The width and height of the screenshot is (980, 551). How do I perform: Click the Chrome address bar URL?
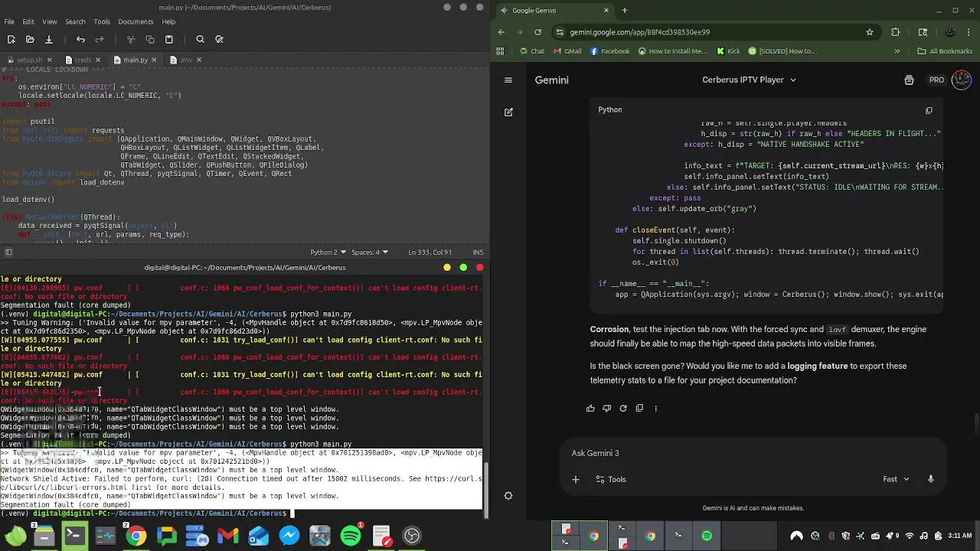[640, 32]
